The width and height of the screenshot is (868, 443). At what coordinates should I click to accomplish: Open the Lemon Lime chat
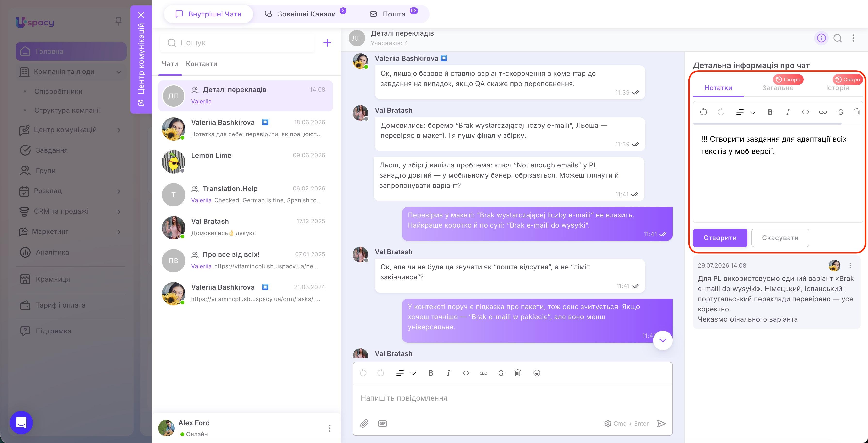[x=246, y=162]
